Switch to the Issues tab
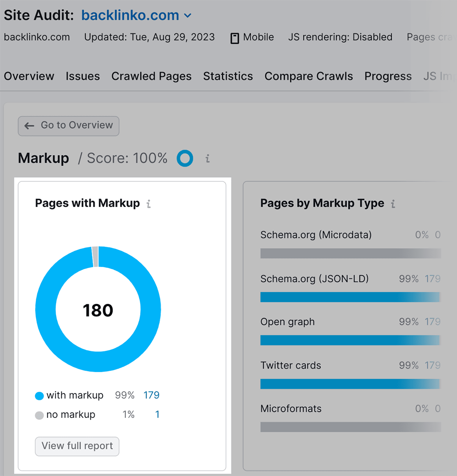The width and height of the screenshot is (457, 476). point(83,76)
